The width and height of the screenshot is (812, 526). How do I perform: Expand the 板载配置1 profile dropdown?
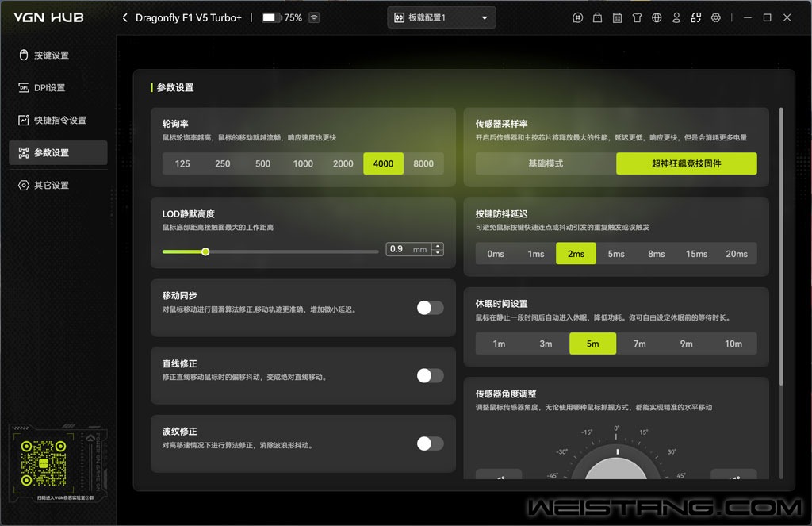click(441, 17)
